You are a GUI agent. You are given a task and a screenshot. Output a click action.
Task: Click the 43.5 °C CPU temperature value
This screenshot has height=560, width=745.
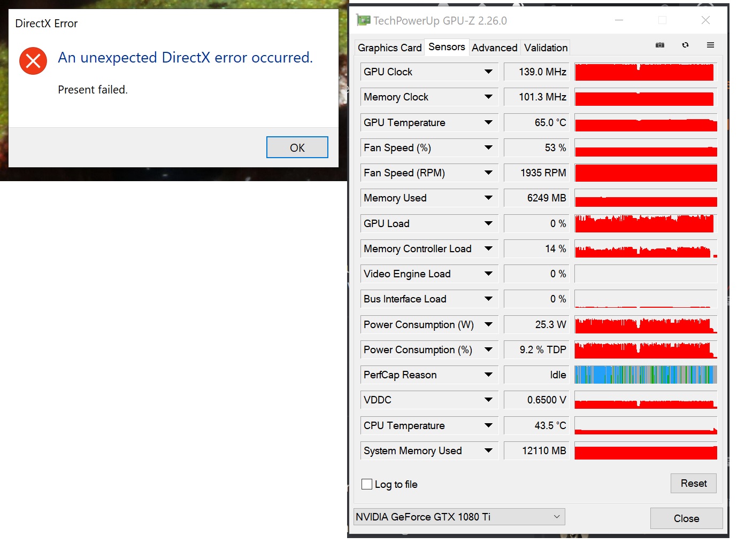click(x=536, y=425)
